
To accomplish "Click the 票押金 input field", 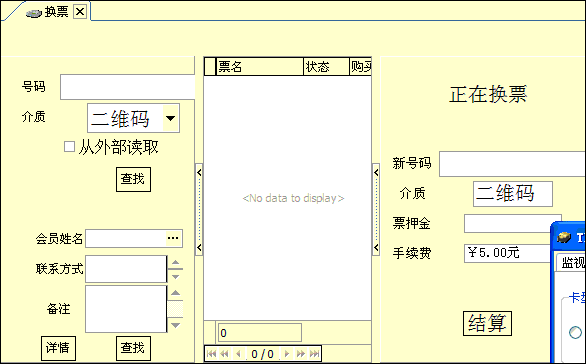I will (513, 223).
